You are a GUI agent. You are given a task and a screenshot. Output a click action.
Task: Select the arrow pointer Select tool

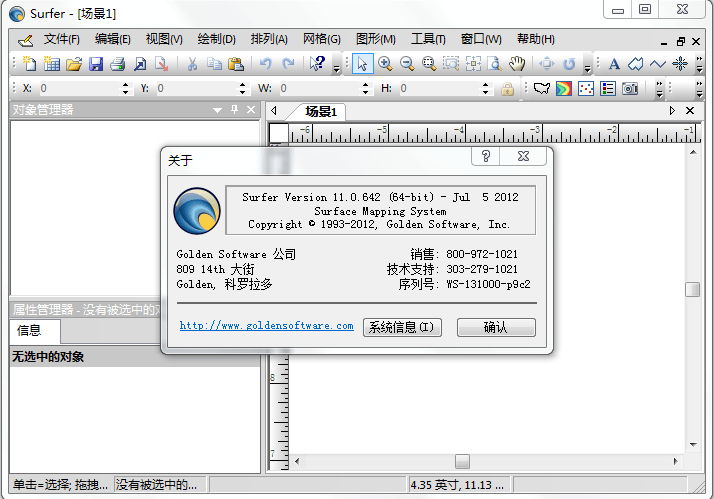point(361,64)
